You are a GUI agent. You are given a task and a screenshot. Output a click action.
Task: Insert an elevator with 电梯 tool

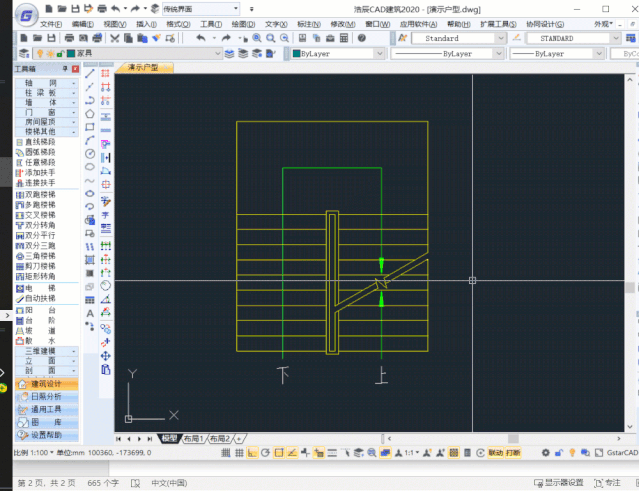36,288
